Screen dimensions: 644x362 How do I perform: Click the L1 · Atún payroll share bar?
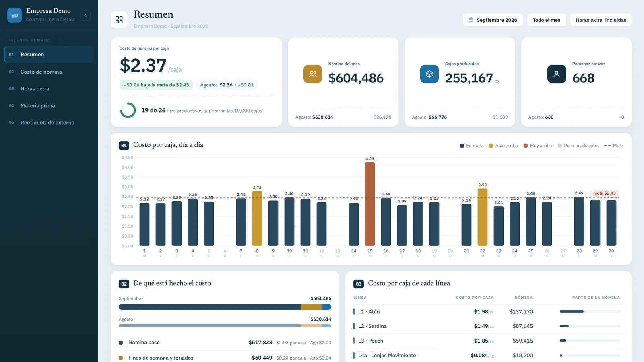click(590, 311)
